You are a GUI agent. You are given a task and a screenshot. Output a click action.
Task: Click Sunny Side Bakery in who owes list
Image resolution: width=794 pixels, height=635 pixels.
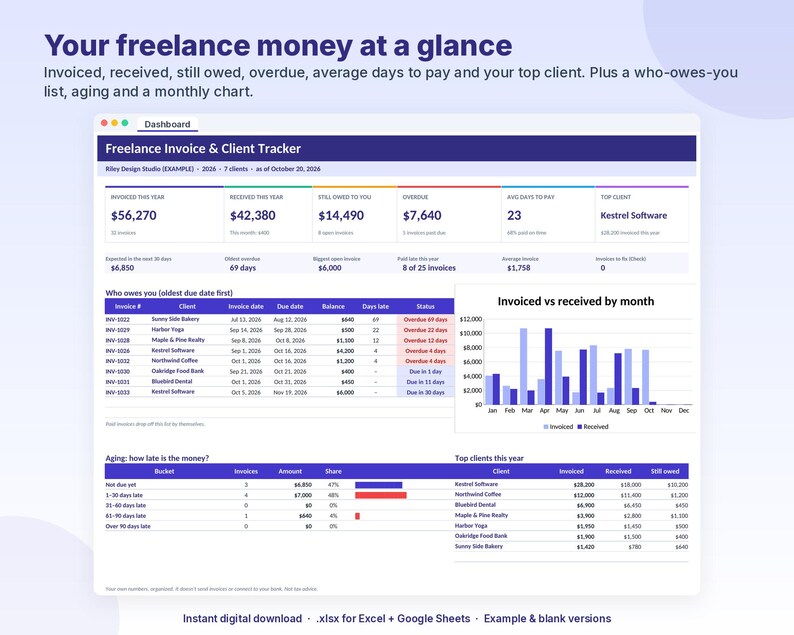coord(175,319)
